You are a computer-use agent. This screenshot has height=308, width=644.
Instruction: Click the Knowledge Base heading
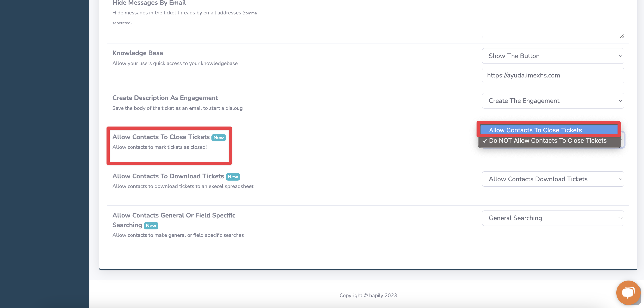pyautogui.click(x=138, y=53)
